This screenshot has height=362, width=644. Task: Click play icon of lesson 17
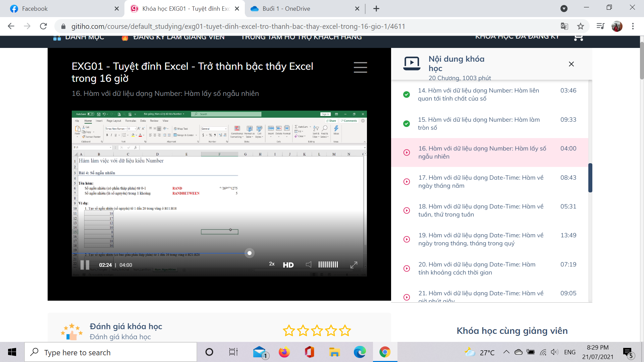pyautogui.click(x=407, y=182)
